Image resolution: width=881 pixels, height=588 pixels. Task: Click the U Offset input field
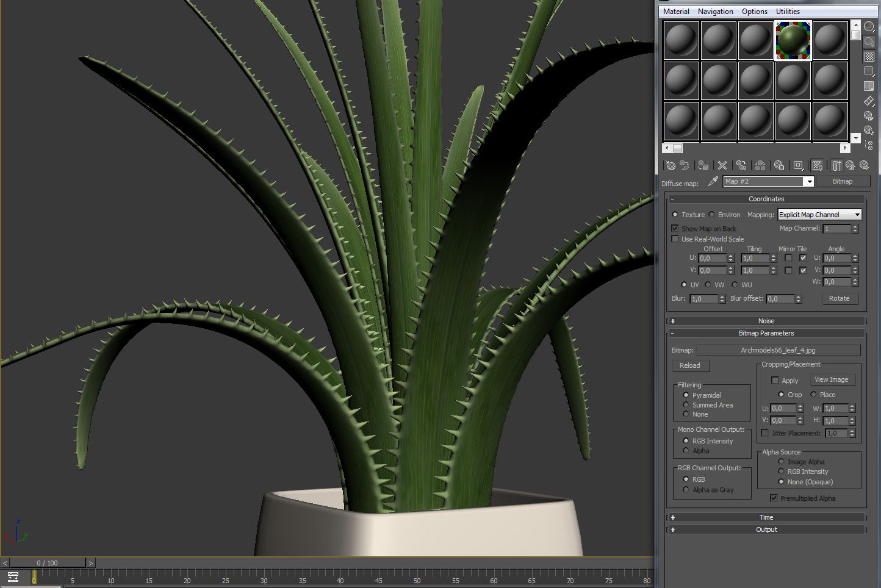[x=712, y=258]
